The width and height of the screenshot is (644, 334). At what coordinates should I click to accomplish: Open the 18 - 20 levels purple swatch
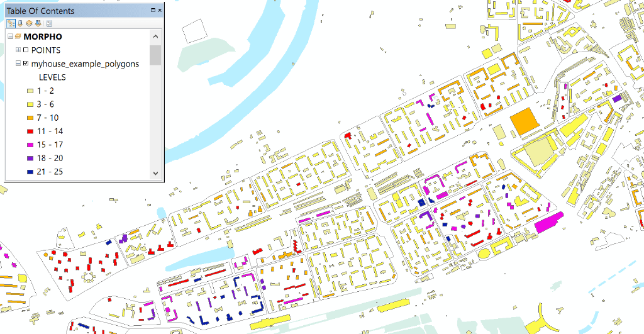(30, 158)
